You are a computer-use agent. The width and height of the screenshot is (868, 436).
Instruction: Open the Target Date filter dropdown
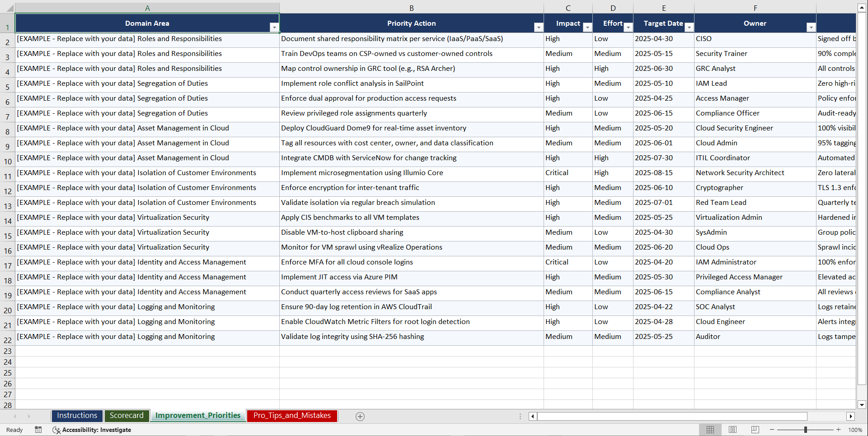[689, 27]
